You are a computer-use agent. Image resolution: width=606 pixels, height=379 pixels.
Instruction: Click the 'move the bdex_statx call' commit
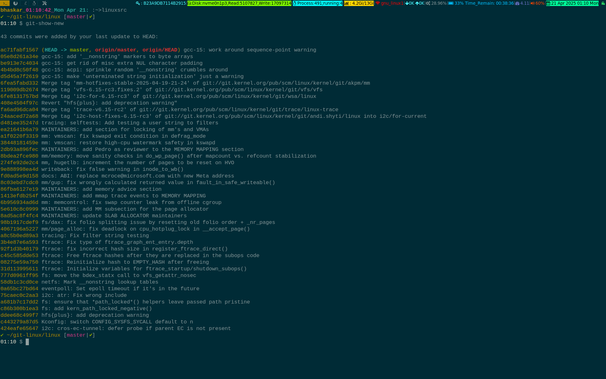click(98, 275)
